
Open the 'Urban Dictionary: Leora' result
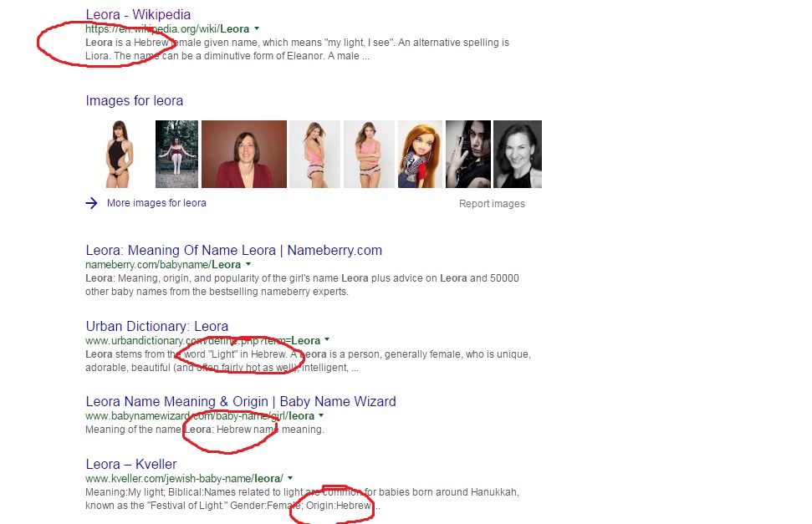(x=156, y=326)
